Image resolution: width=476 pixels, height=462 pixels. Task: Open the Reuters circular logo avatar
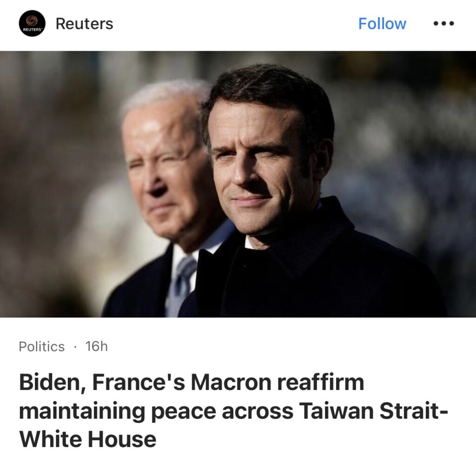(x=32, y=23)
